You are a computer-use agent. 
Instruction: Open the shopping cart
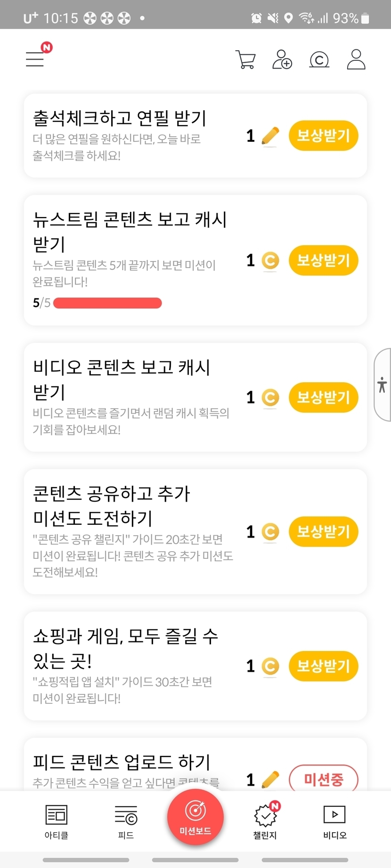tap(245, 60)
